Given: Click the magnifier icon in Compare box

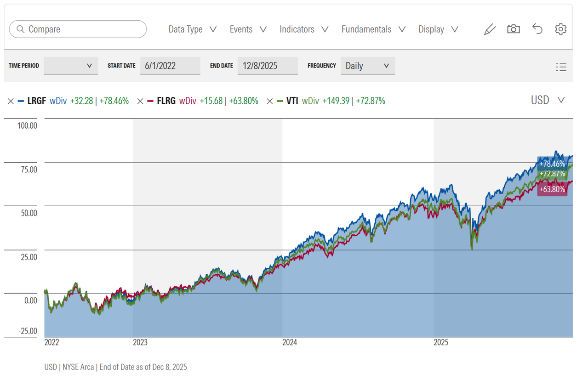Looking at the screenshot, I should [x=20, y=29].
